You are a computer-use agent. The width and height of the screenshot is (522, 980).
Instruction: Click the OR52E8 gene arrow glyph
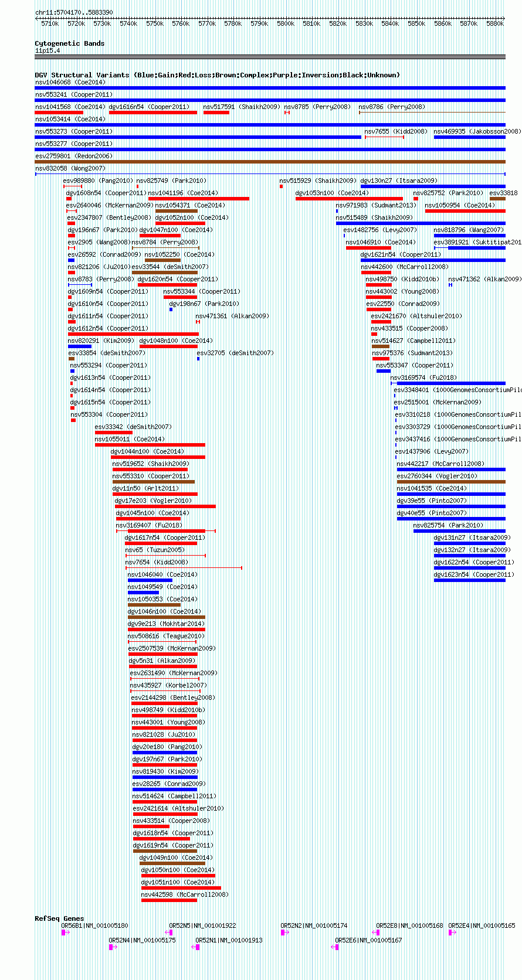coord(377,932)
